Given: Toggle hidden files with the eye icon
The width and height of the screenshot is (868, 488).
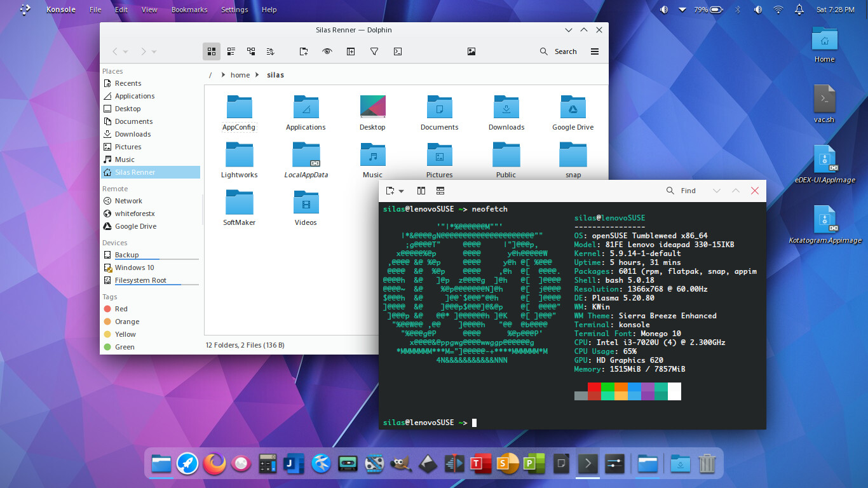Looking at the screenshot, I should pos(327,51).
